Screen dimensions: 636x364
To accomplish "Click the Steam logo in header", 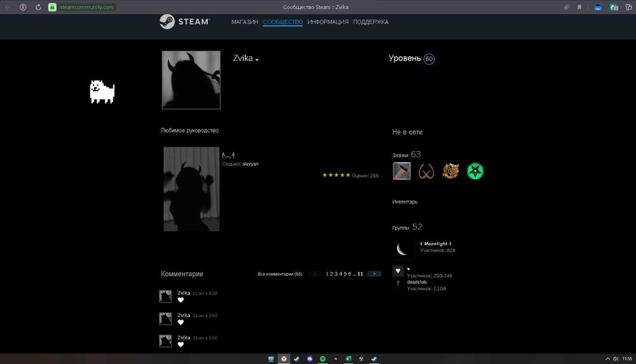I will pyautogui.click(x=184, y=22).
